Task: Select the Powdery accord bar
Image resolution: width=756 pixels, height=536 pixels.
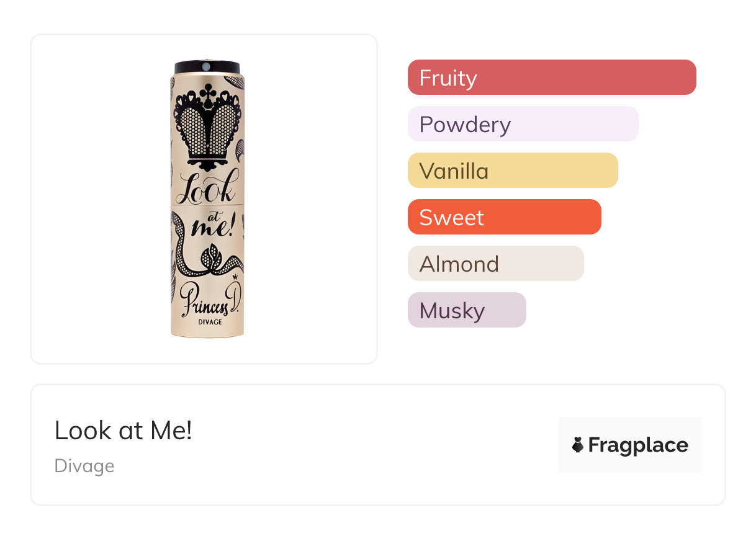Action: [x=523, y=124]
